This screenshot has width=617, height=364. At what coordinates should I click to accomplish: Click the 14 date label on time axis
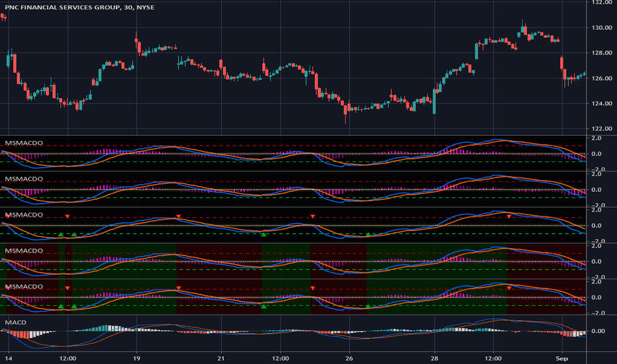pyautogui.click(x=9, y=359)
